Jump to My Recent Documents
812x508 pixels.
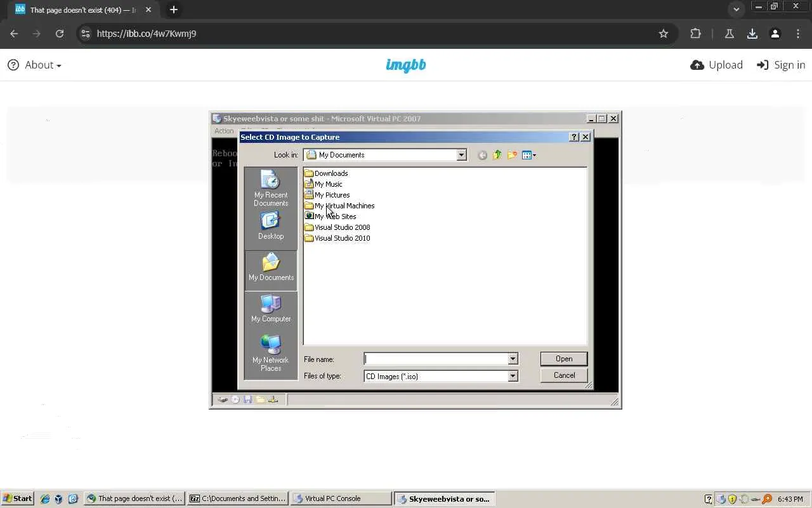pos(271,189)
